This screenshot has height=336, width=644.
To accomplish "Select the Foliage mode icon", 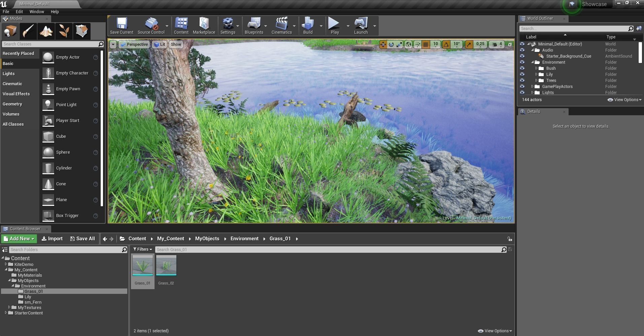I will pos(64,31).
